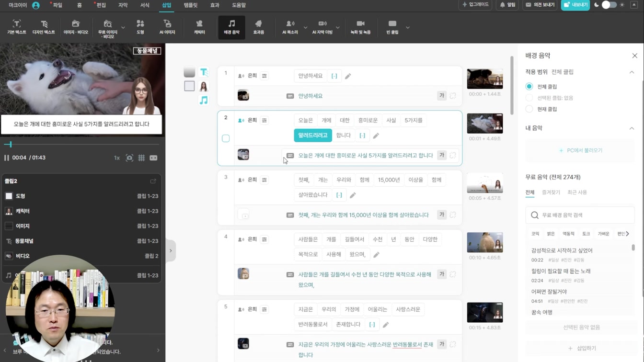Open the 효과음 sound effects tool
The width and height of the screenshot is (644, 362).
(258, 27)
